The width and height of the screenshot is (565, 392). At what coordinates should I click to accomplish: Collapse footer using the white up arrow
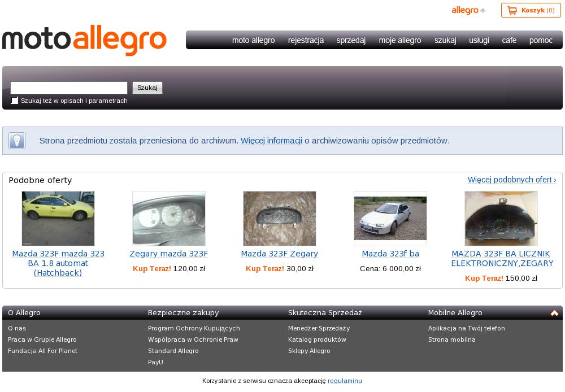[555, 313]
